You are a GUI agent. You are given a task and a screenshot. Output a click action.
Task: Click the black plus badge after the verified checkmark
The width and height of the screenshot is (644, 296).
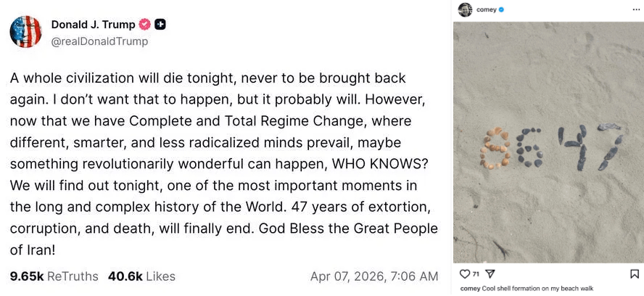161,24
